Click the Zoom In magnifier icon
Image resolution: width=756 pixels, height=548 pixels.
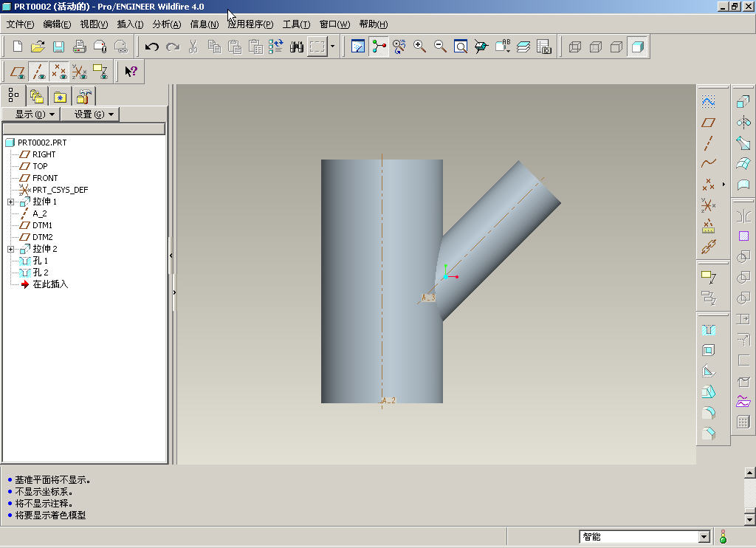pyautogui.click(x=420, y=47)
